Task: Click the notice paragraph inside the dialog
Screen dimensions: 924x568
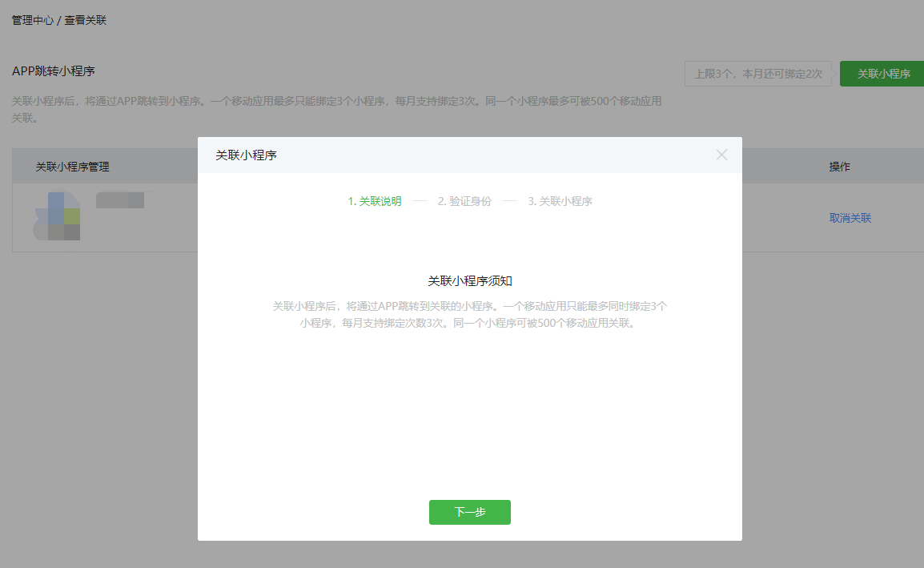Action: (469, 315)
